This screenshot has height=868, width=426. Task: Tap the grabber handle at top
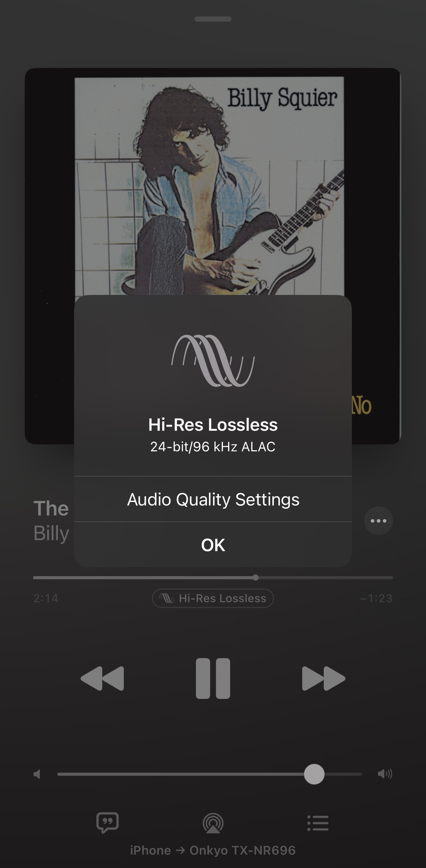coord(213,19)
